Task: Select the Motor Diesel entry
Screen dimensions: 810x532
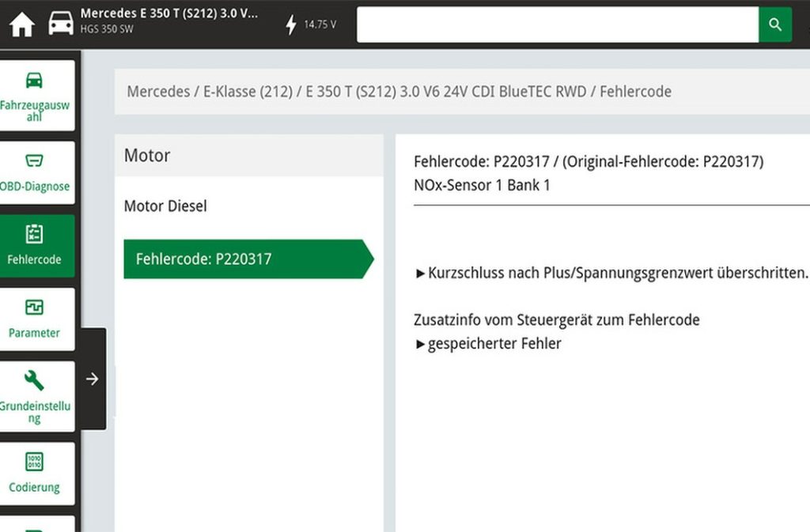Action: 165,206
